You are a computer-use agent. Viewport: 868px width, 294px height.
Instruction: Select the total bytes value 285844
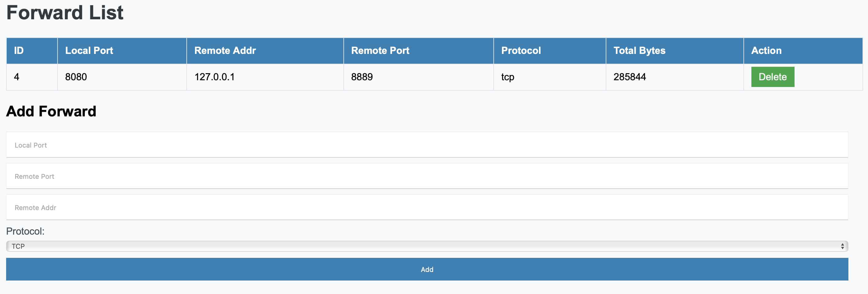click(630, 77)
